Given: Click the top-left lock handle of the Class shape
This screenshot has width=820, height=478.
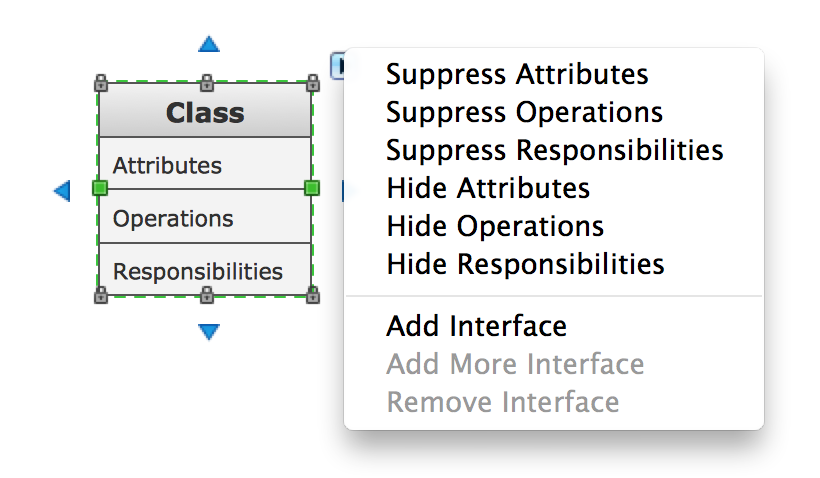Looking at the screenshot, I should (x=100, y=82).
